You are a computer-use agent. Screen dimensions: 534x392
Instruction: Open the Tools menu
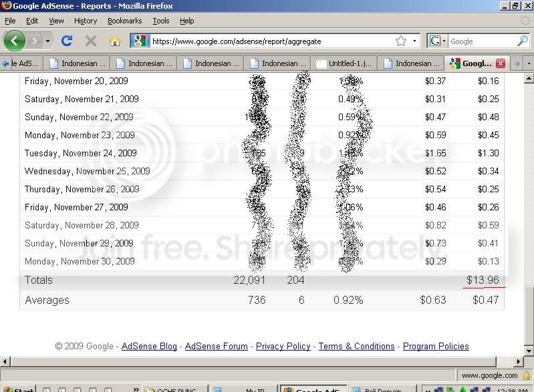161,21
